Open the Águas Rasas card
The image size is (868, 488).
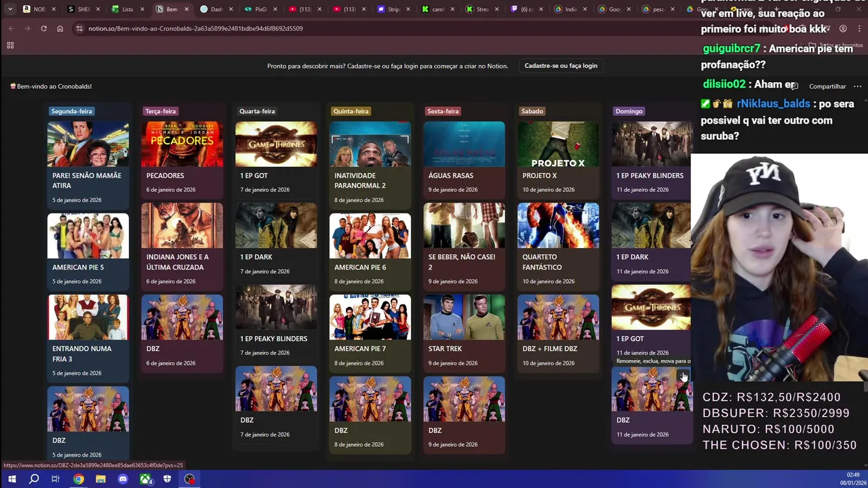(464, 159)
